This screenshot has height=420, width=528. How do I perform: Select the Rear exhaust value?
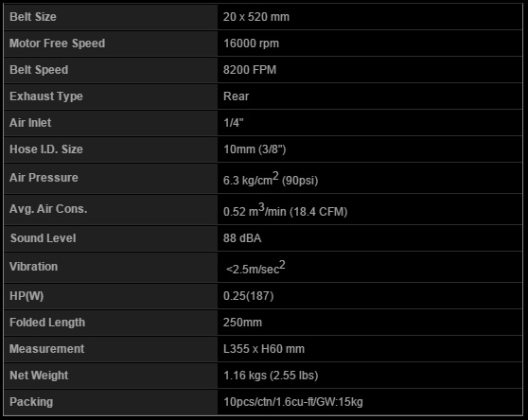point(236,96)
